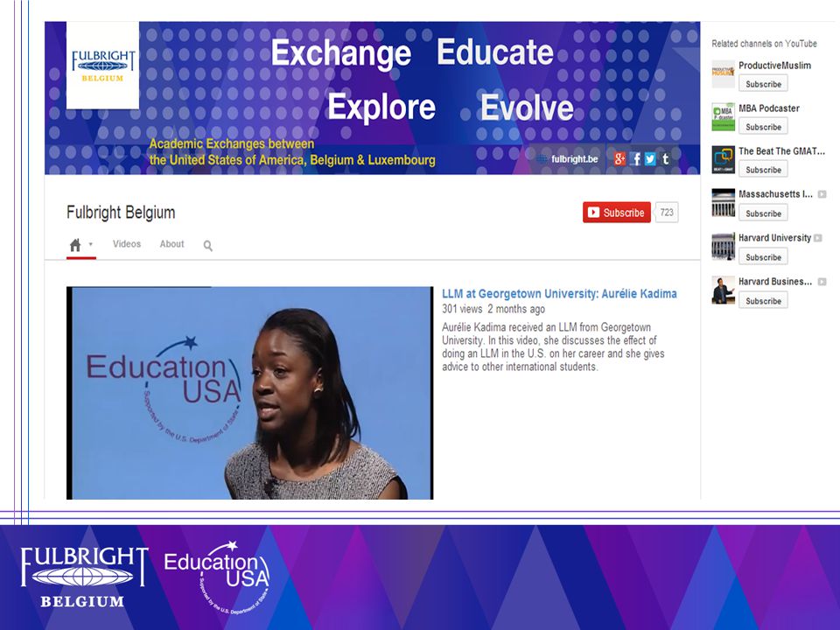Play the Aurélie Kadima featured video
This screenshot has width=840, height=630.
(249, 393)
